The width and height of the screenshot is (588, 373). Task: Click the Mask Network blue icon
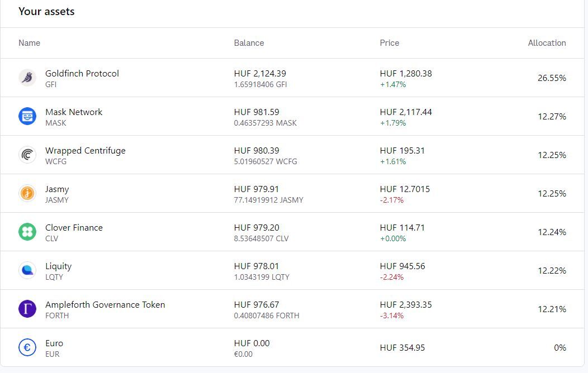pyautogui.click(x=27, y=116)
